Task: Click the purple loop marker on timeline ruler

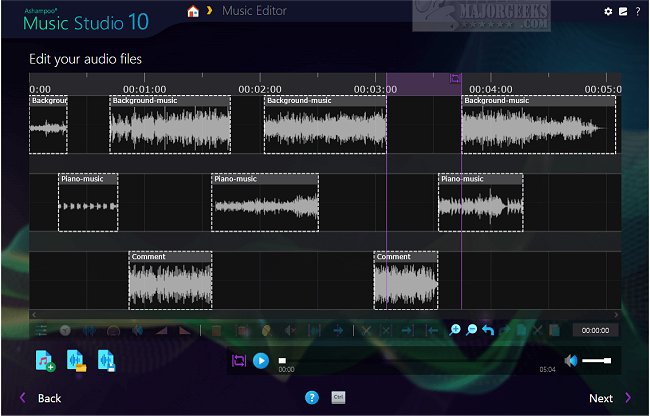Action: pyautogui.click(x=455, y=78)
